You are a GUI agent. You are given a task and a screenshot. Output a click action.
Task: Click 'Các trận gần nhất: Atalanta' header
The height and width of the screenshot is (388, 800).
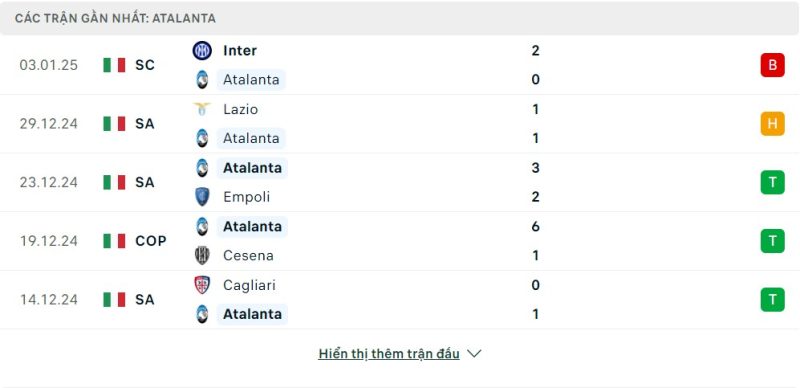115,18
